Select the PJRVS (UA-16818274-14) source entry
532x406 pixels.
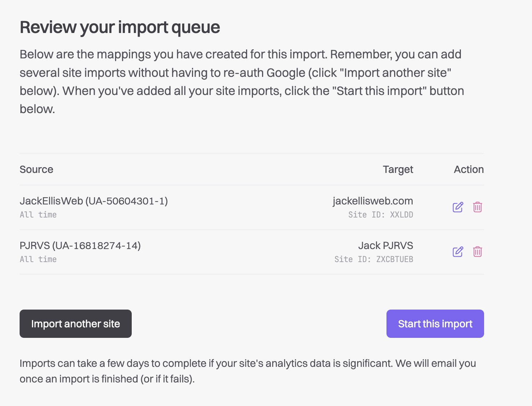point(80,245)
